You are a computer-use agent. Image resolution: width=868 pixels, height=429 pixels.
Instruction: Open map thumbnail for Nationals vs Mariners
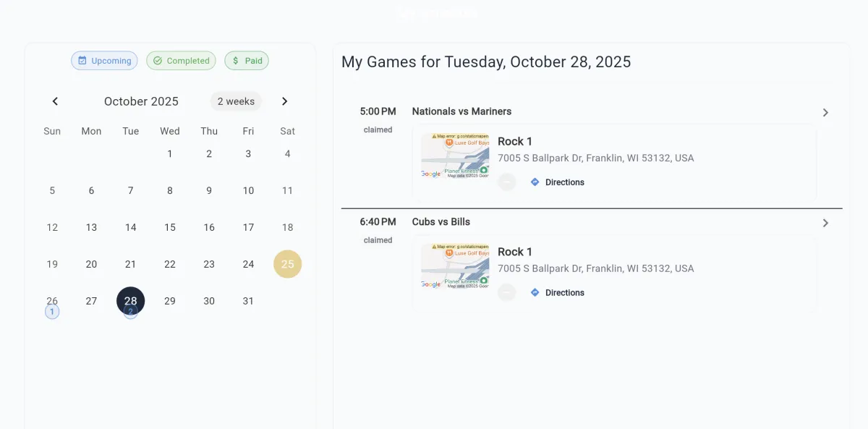click(455, 156)
